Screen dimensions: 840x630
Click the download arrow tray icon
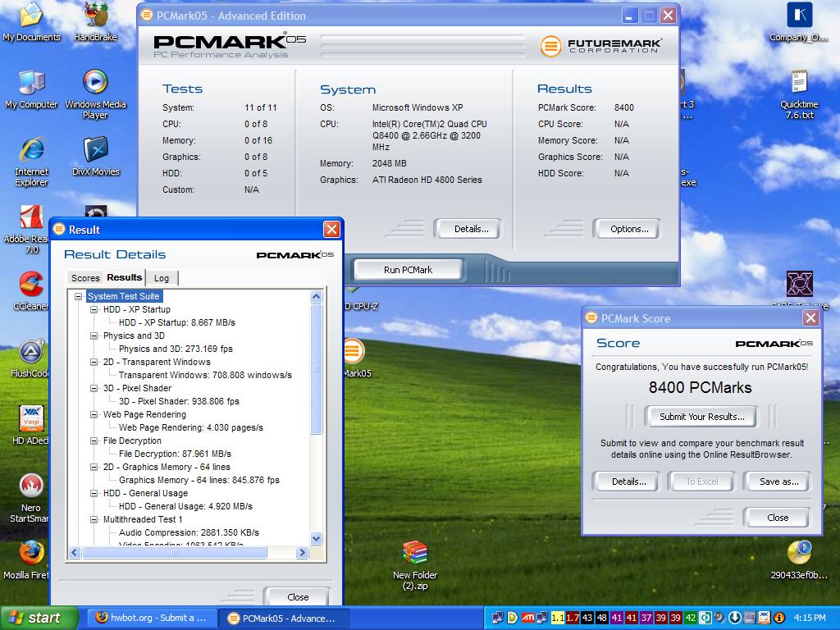[x=734, y=618]
